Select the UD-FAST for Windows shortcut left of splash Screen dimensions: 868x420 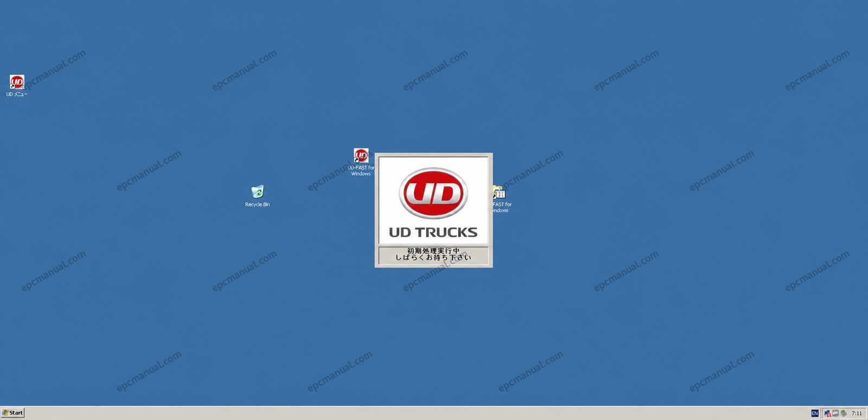point(361,162)
